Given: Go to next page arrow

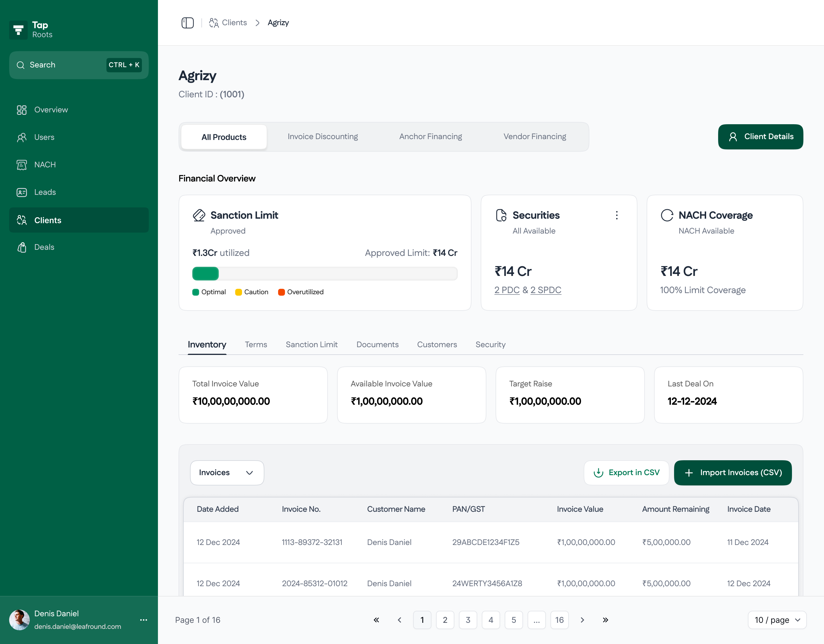Looking at the screenshot, I should click(x=582, y=620).
